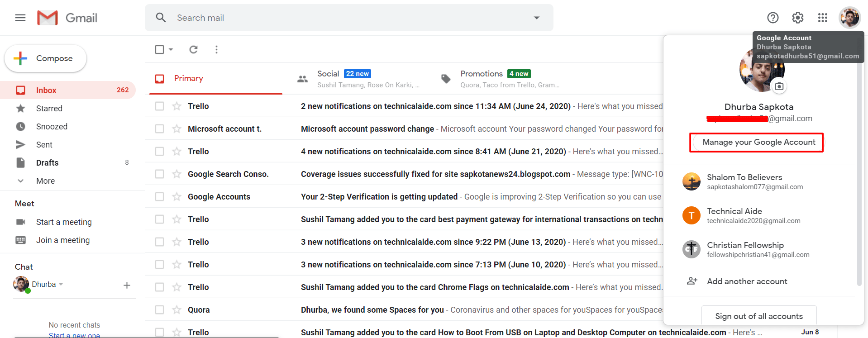
Task: Star the Google Accounts email
Action: tap(176, 197)
